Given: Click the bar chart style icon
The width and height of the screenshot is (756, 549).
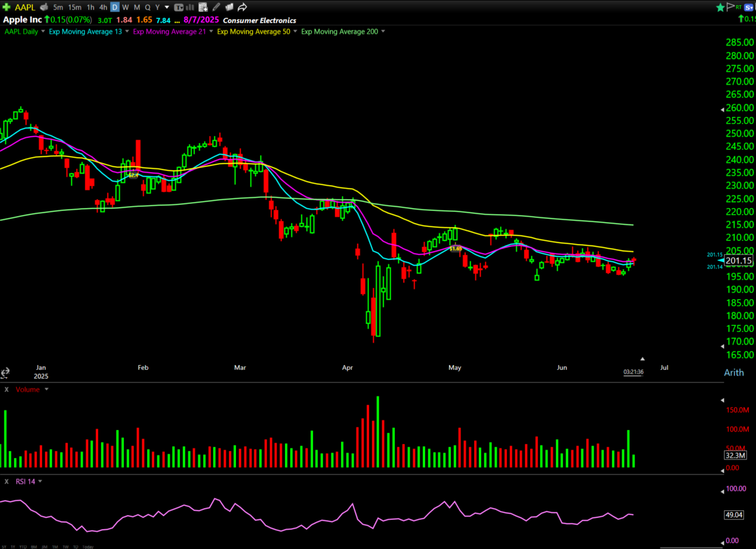Looking at the screenshot, I should [x=190, y=7].
